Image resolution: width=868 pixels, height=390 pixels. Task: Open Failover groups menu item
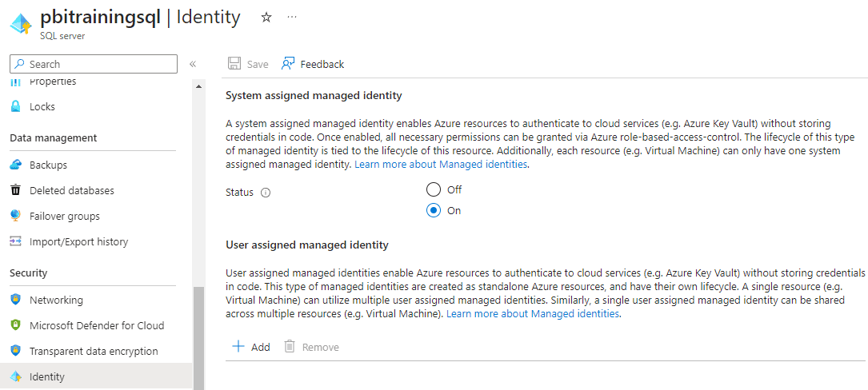coord(65,217)
